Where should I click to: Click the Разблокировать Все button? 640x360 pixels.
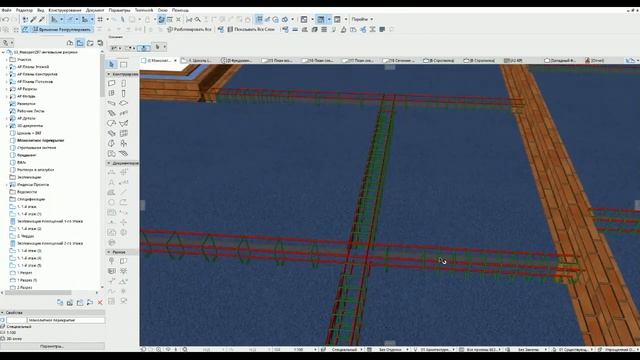pos(189,29)
